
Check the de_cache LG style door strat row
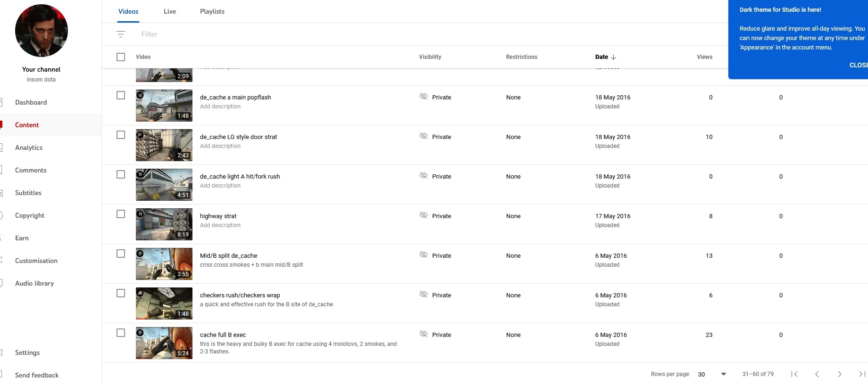click(121, 135)
